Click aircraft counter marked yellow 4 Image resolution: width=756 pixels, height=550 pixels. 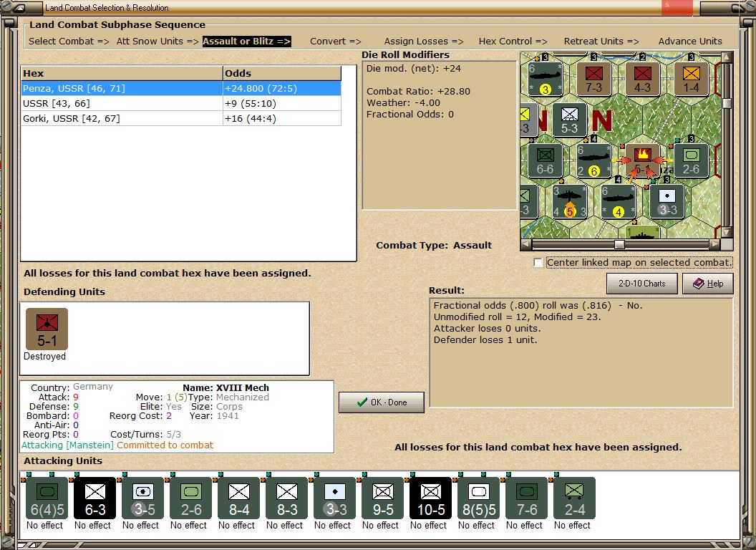(618, 201)
